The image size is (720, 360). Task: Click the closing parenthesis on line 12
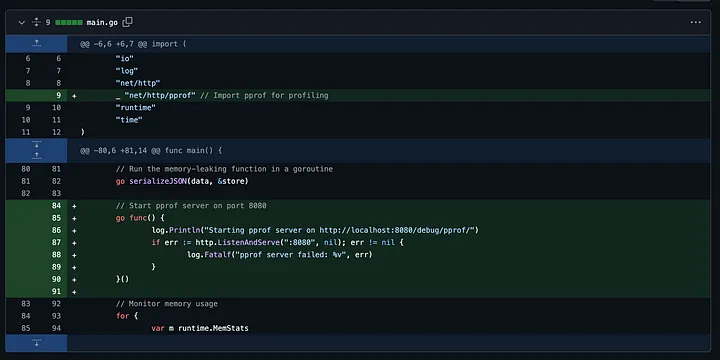coord(83,132)
